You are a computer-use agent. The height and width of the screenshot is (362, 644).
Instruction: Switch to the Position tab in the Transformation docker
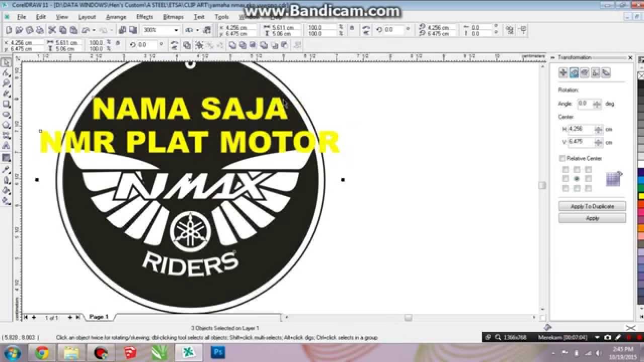(563, 73)
